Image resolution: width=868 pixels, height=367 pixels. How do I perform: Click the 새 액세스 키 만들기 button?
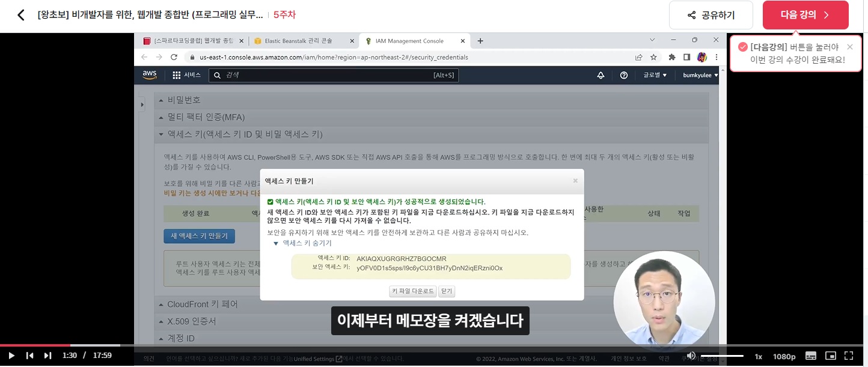[x=199, y=236]
